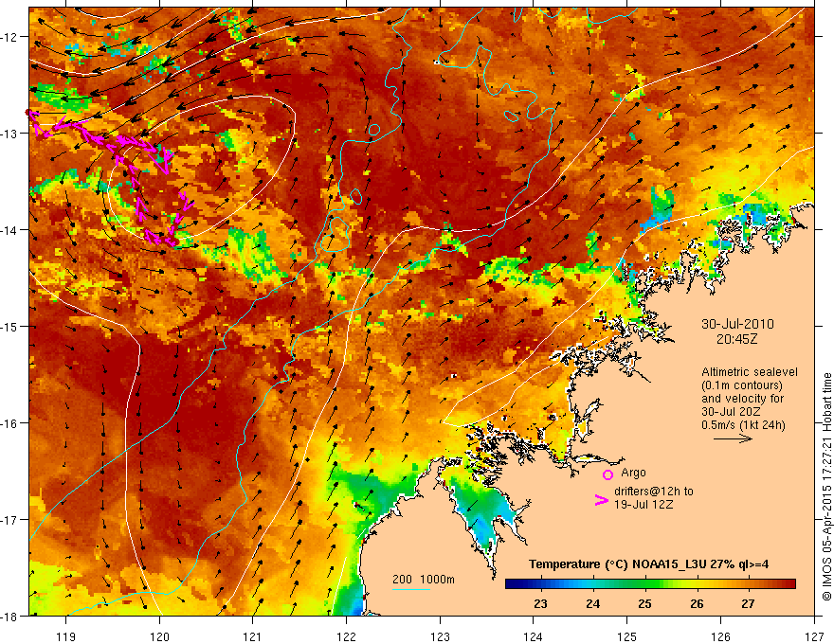834x644 pixels.
Task: Click the color bar tick label '23'
Action: [540, 604]
